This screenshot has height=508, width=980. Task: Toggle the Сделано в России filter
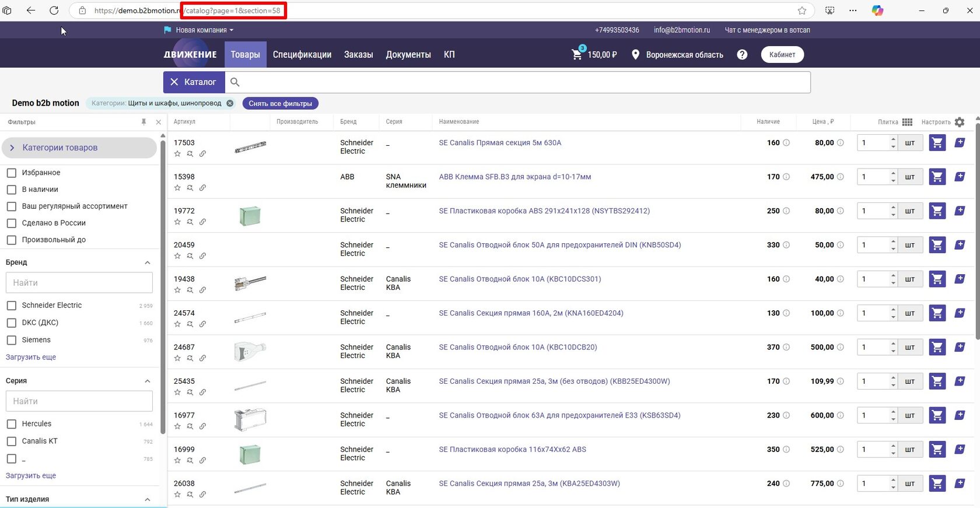coord(11,223)
